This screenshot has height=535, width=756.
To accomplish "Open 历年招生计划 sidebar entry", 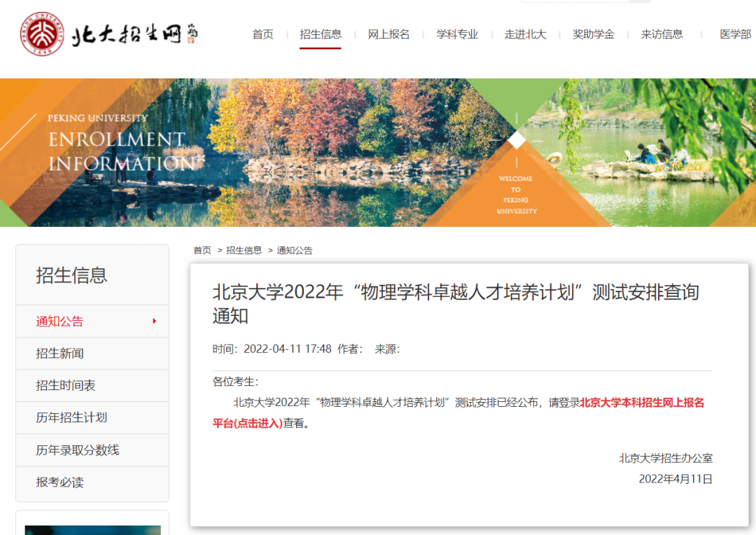I will coord(71,418).
